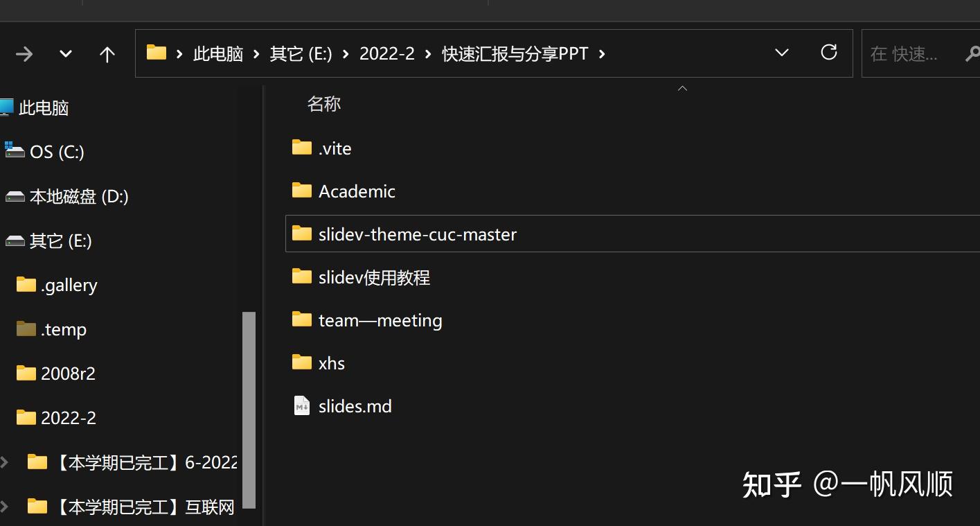
Task: Click the .vite folder icon
Action: (x=301, y=147)
